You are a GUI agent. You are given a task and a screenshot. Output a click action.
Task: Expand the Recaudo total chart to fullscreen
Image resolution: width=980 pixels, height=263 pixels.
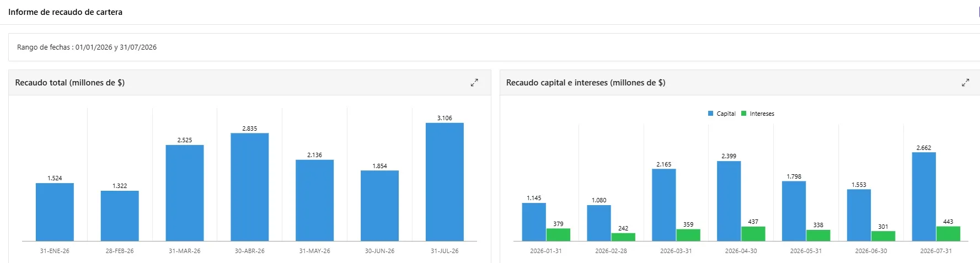coord(474,83)
